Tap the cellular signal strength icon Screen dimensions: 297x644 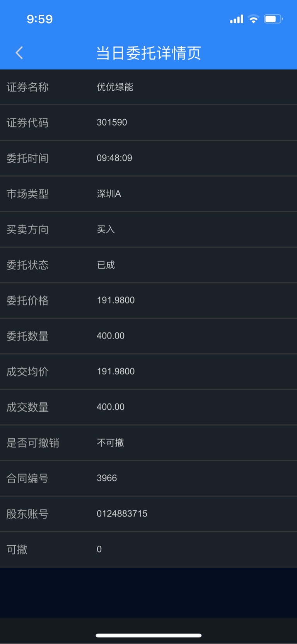coord(236,19)
